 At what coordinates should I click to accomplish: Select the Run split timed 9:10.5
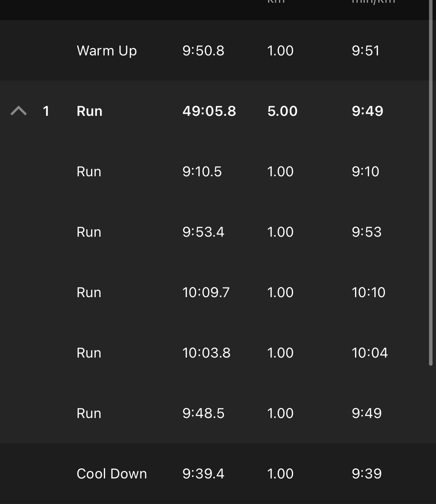(x=89, y=172)
